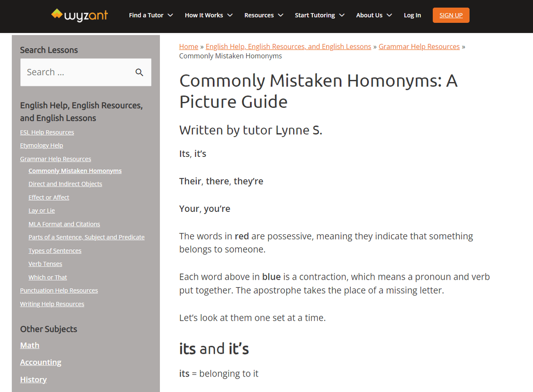Click the Wyzant logo
The image size is (533, 392).
(x=79, y=15)
